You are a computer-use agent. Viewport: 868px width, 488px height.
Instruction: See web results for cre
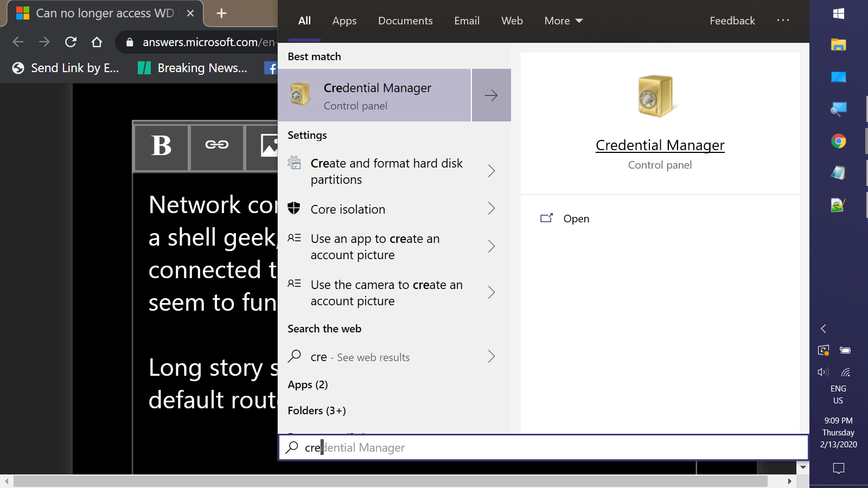[x=360, y=357]
